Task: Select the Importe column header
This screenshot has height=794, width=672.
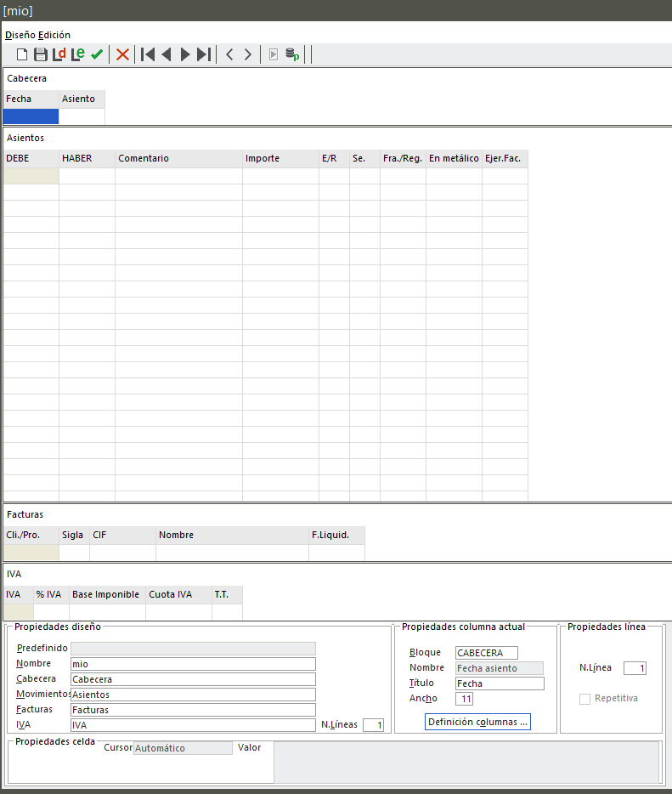Action: click(x=281, y=158)
